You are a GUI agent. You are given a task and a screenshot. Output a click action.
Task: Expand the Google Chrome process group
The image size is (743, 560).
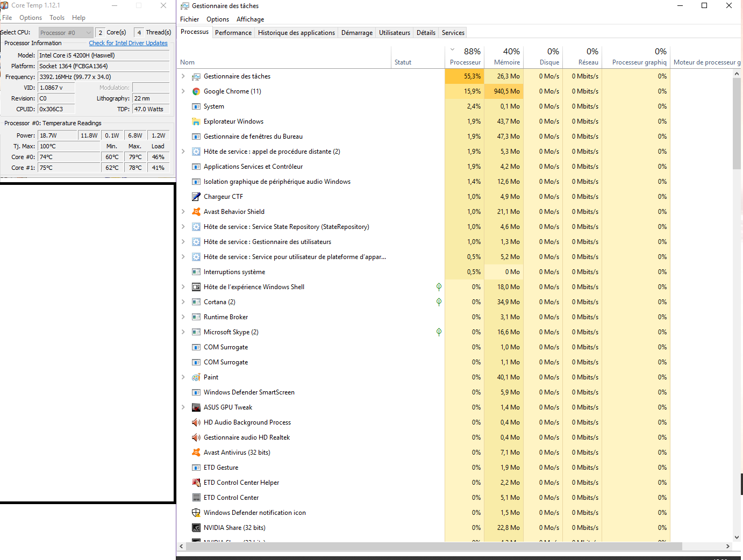(183, 91)
